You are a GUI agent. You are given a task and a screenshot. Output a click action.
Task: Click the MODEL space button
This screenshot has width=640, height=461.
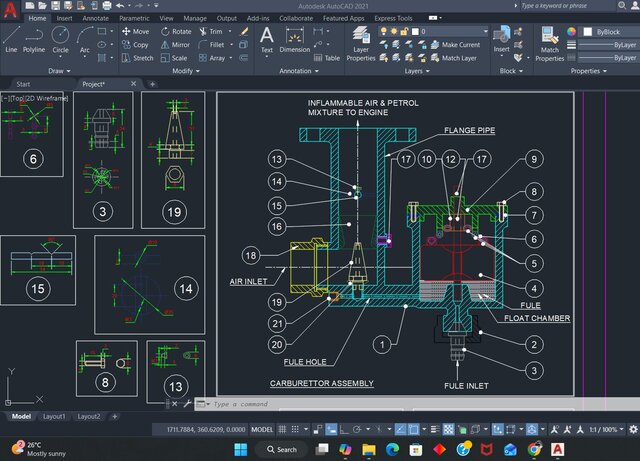click(x=262, y=429)
